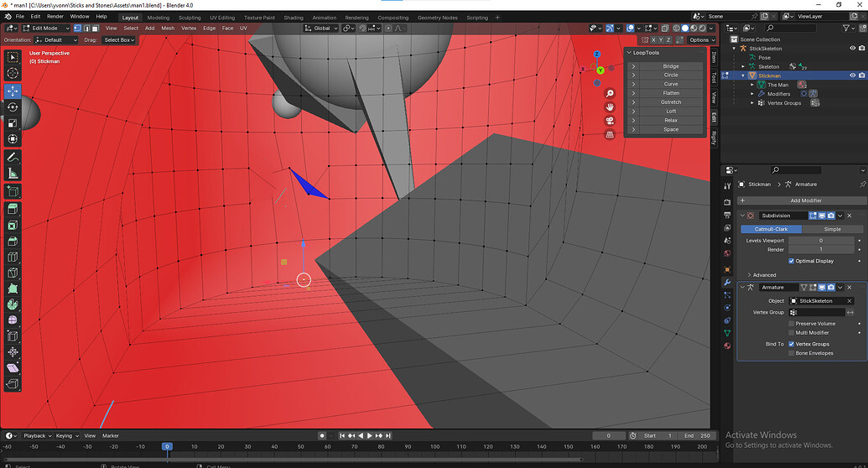Select the Shear tool
Viewport: 868px width, 468px height.
(x=13, y=367)
